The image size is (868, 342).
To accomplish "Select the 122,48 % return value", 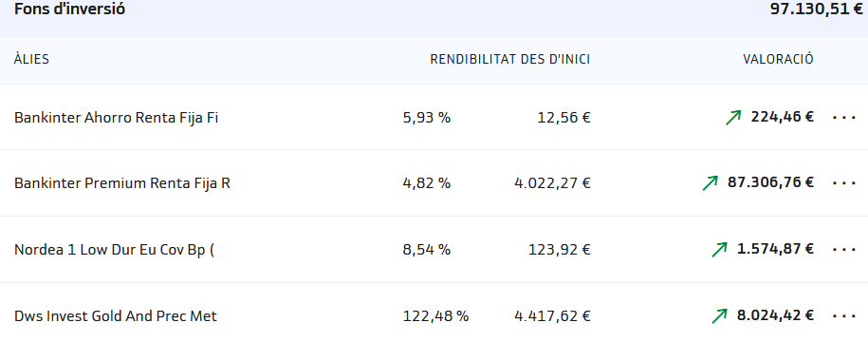I will (x=435, y=316).
